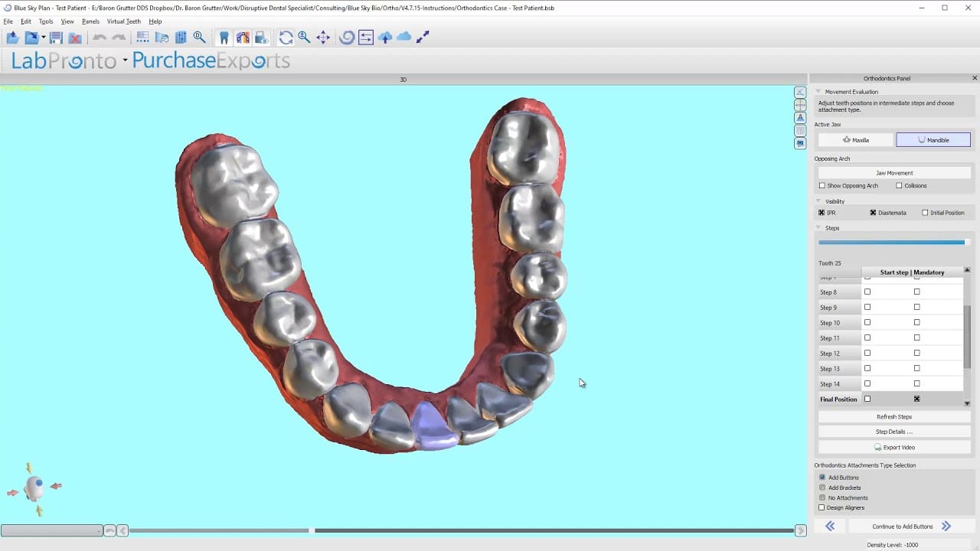Open the View menu

click(67, 21)
